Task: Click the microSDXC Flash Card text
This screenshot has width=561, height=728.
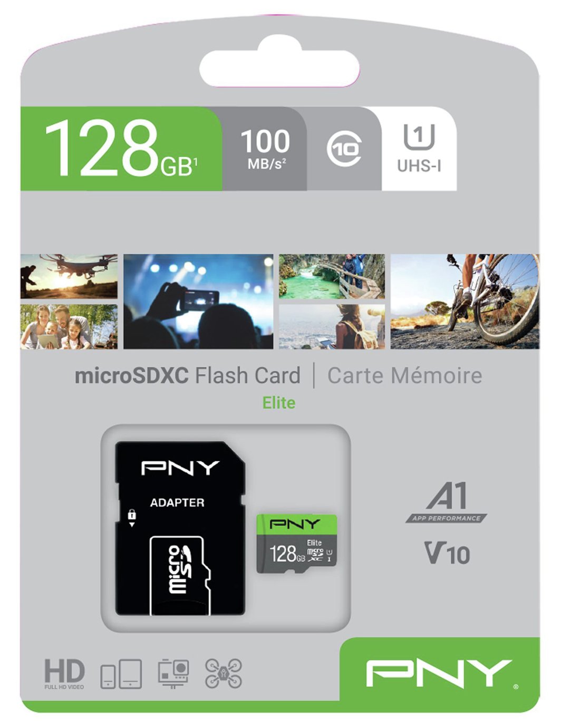Action: tap(187, 376)
